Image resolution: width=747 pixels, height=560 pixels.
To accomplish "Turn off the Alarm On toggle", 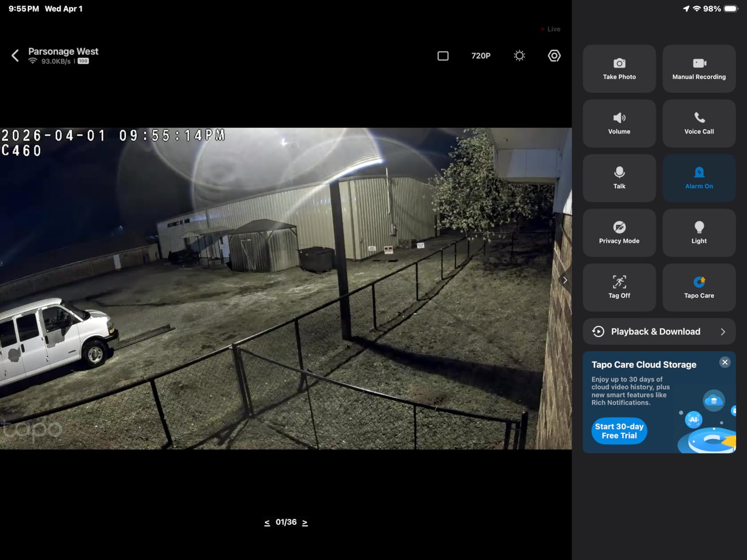I will click(x=699, y=178).
